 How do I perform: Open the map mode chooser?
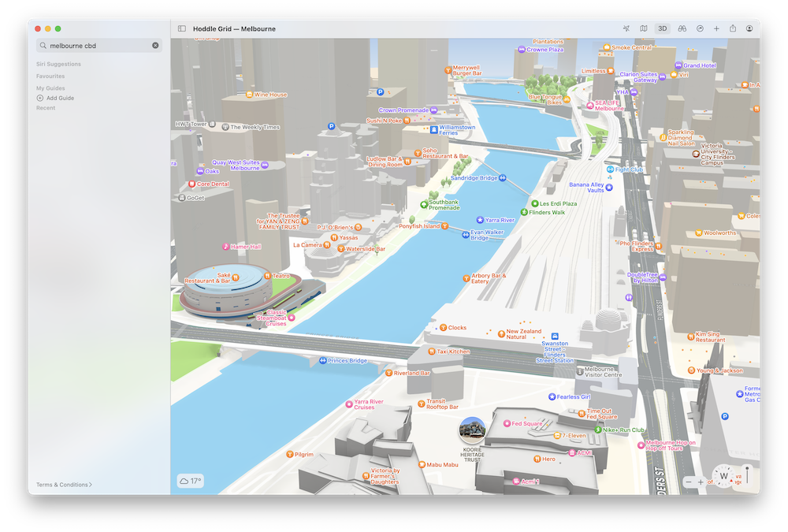click(x=644, y=28)
